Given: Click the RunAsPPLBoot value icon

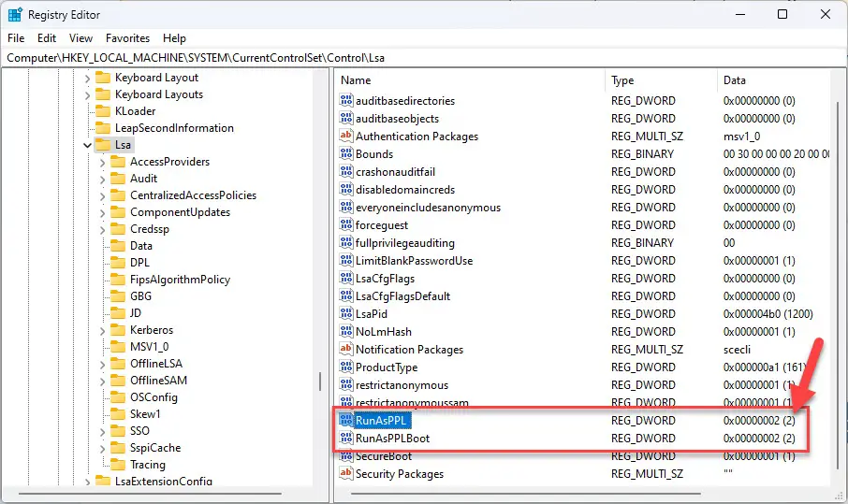Looking at the screenshot, I should [346, 438].
